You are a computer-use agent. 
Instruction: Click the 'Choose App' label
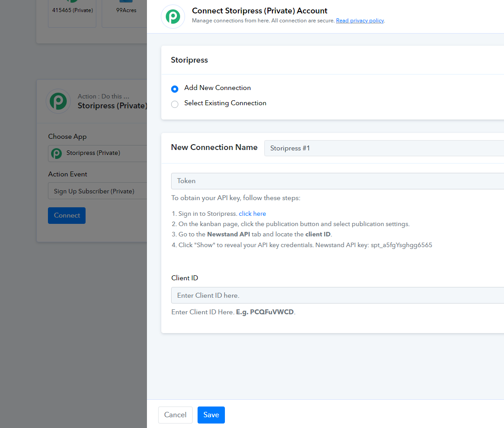point(67,137)
